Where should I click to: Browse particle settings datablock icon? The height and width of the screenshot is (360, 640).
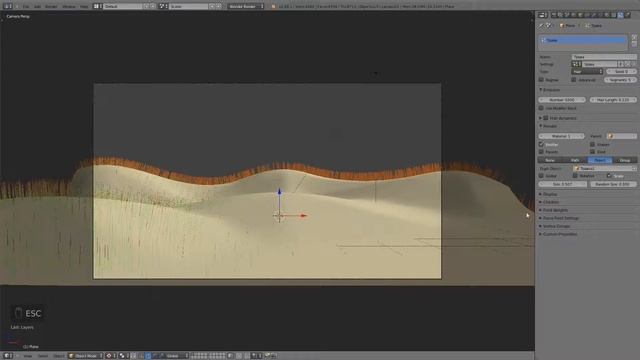[x=576, y=64]
